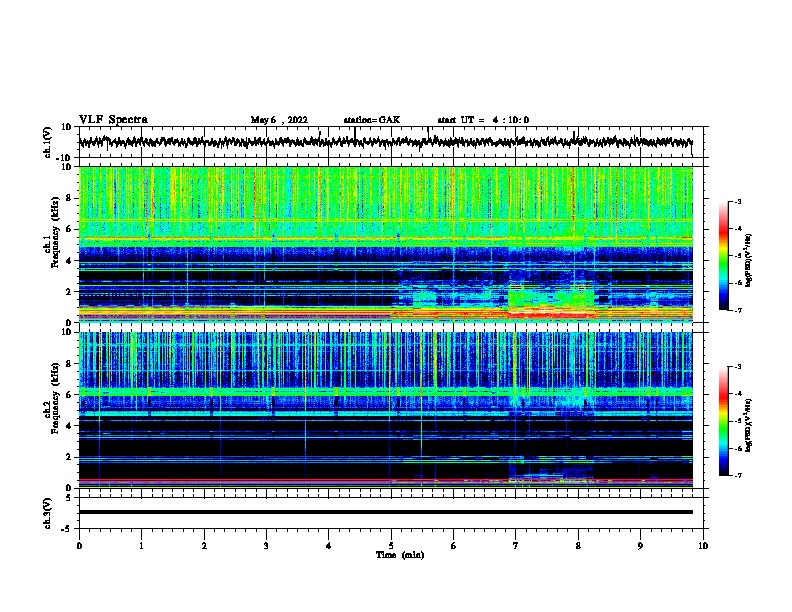This screenshot has height=612, width=792.
Task: Click the "VLF Spectra" plot title
Action: click(113, 120)
